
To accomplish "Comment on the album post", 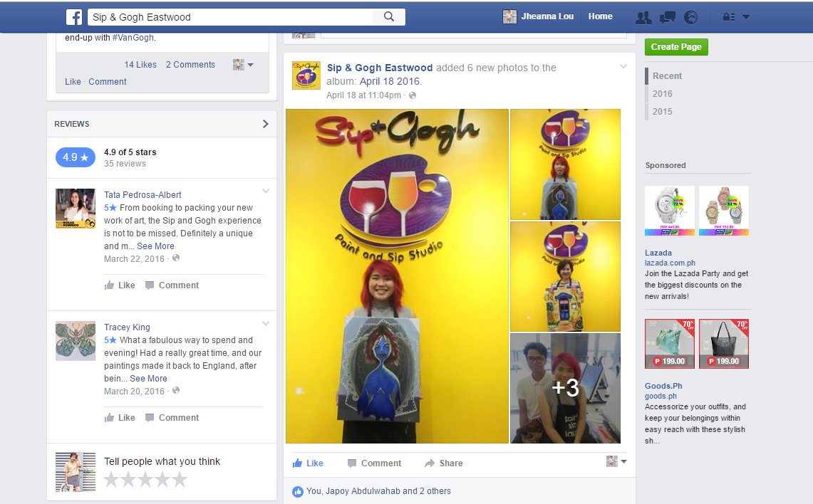I will (x=374, y=463).
